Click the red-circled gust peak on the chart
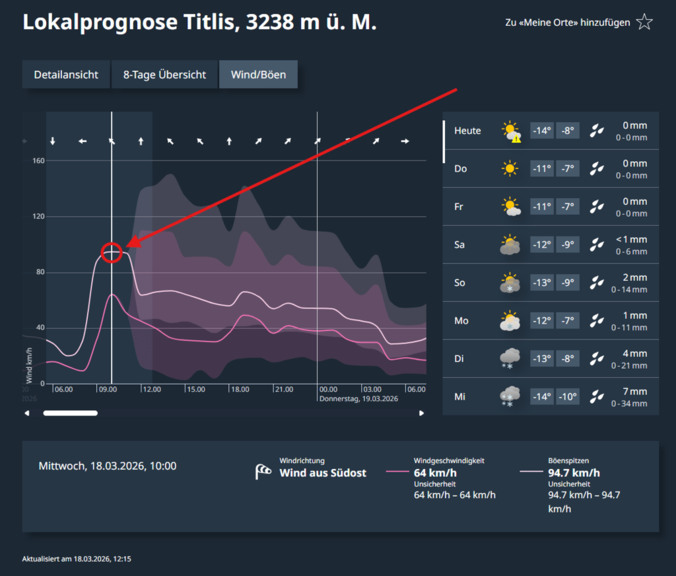Image resolution: width=676 pixels, height=576 pixels. pyautogui.click(x=112, y=253)
